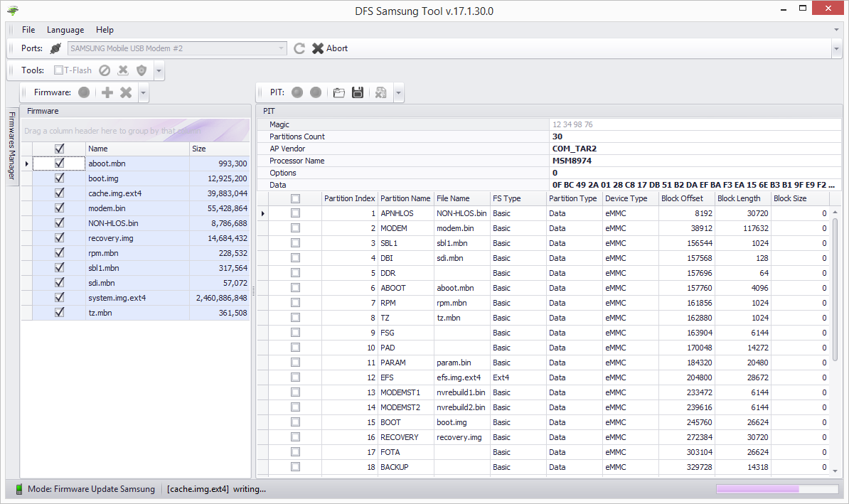This screenshot has height=504, width=849.
Task: Click the DFS app logo icon
Action: [13, 10]
